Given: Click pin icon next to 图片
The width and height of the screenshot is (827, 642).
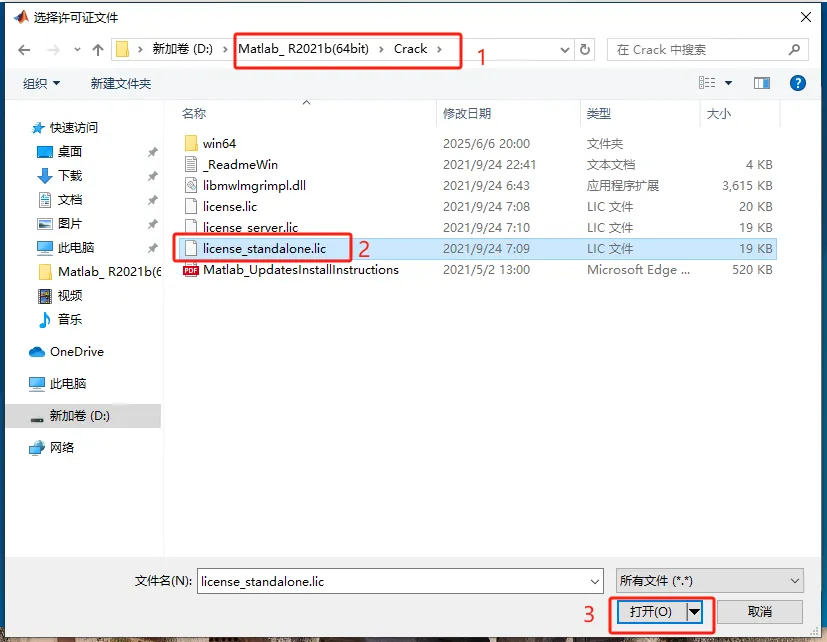Looking at the screenshot, I should [152, 224].
